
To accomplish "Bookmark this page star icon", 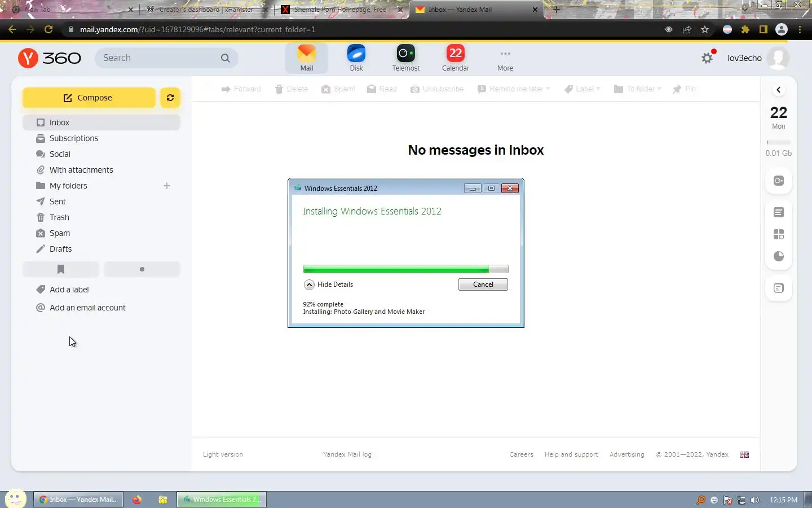I will pos(705,29).
